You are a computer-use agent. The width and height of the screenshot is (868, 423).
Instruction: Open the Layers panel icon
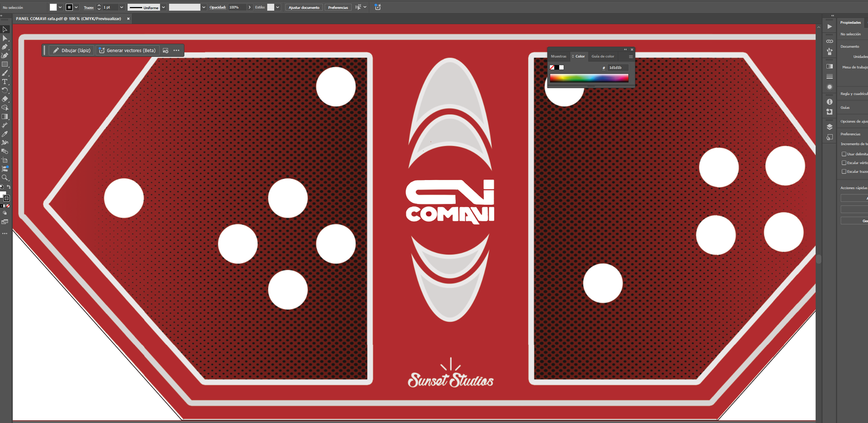829,127
